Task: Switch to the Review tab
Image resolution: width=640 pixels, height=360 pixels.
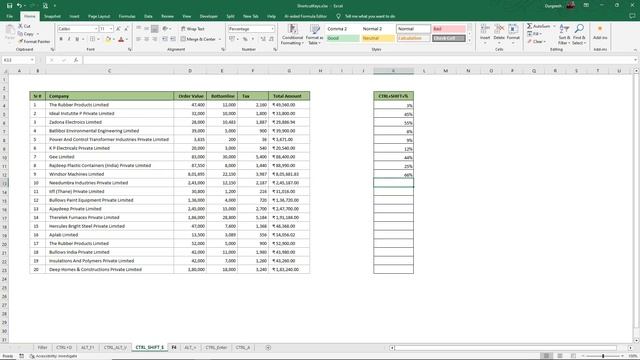Action: point(167,16)
